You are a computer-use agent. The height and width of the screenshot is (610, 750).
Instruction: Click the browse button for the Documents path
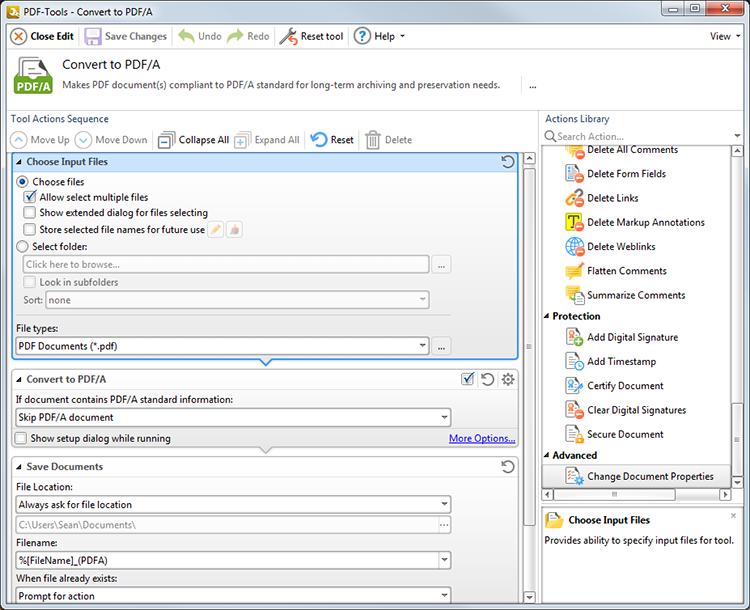pos(444,525)
